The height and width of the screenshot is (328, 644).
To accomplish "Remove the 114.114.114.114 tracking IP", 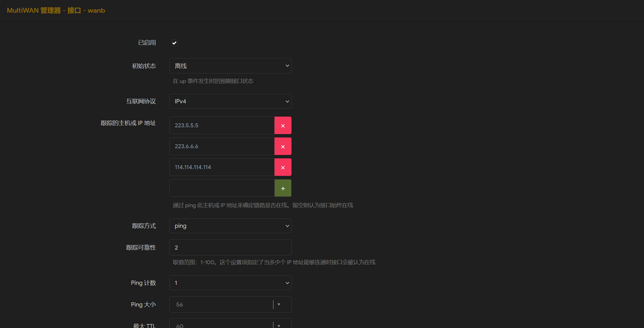I will point(283,167).
